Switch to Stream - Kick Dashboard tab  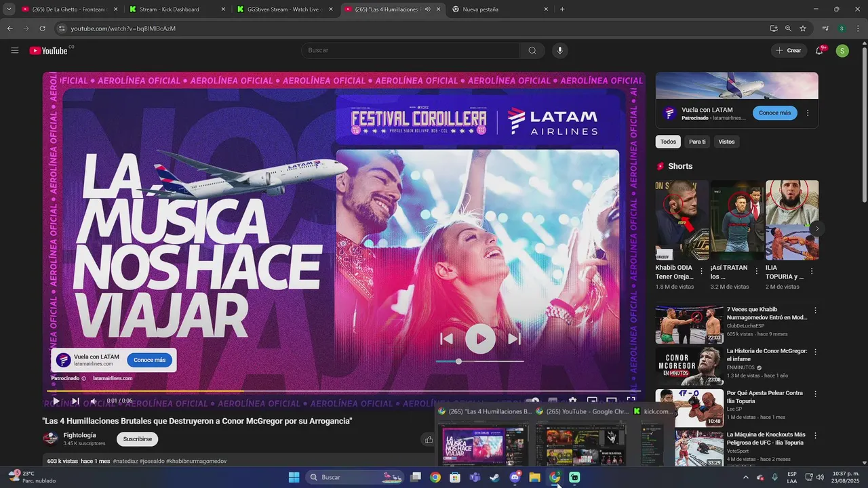(178, 9)
